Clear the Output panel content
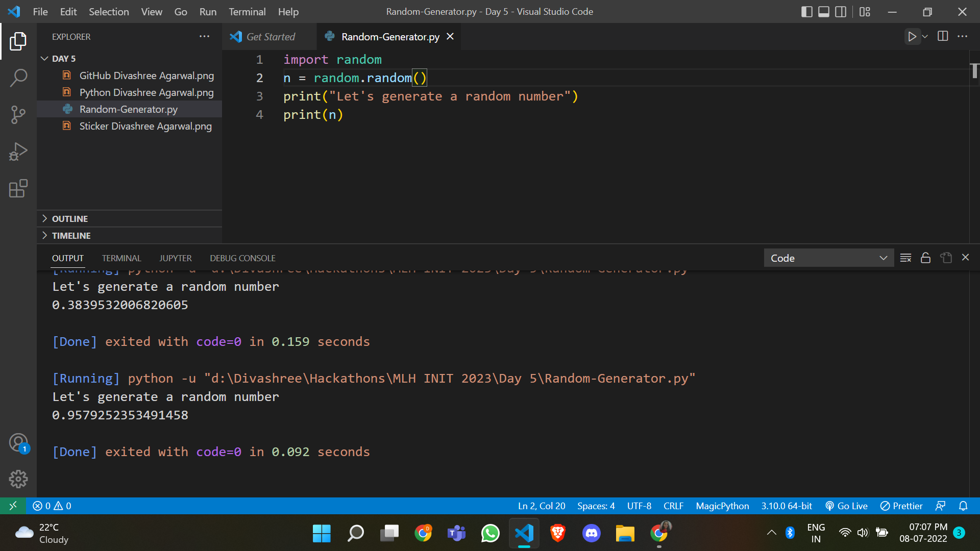 [x=905, y=258]
